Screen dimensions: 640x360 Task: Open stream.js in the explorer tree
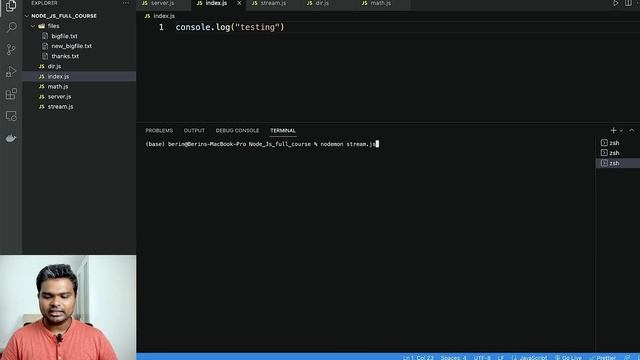coord(80,107)
